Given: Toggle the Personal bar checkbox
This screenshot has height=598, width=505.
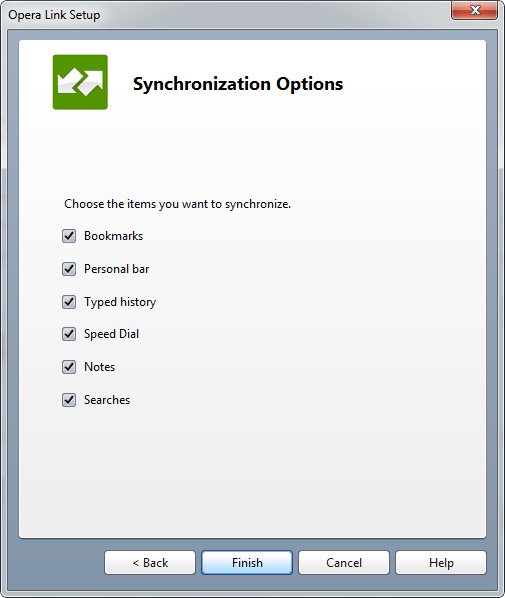Looking at the screenshot, I should [69, 269].
